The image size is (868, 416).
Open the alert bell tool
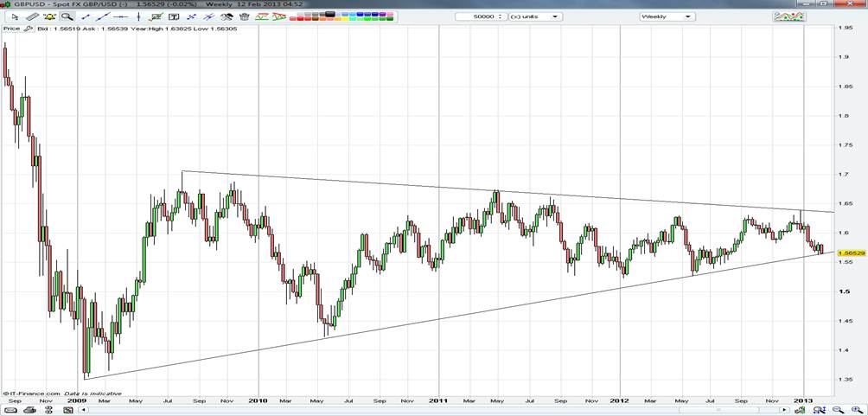click(51, 16)
